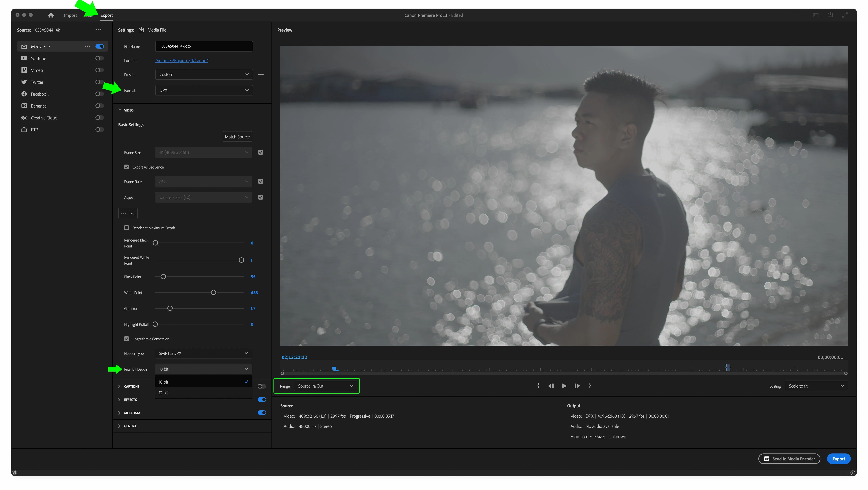The height and width of the screenshot is (490, 868).
Task: Click the Vimeo destination icon
Action: [24, 70]
